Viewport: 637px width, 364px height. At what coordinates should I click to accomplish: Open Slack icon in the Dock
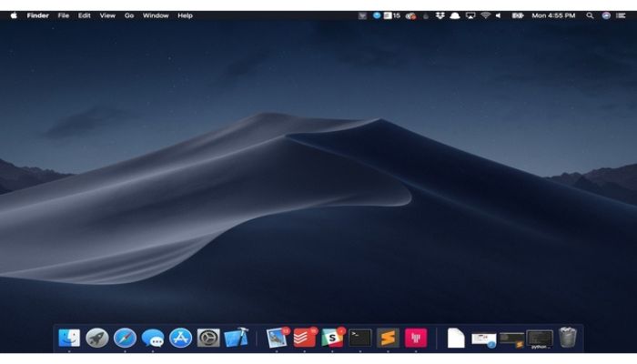(332, 338)
